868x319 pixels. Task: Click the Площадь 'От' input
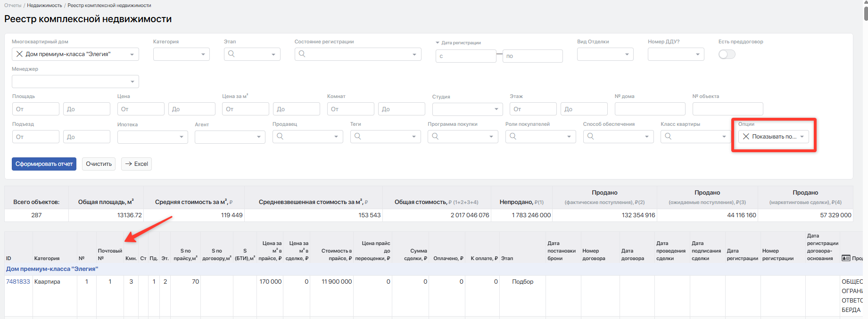click(x=36, y=109)
